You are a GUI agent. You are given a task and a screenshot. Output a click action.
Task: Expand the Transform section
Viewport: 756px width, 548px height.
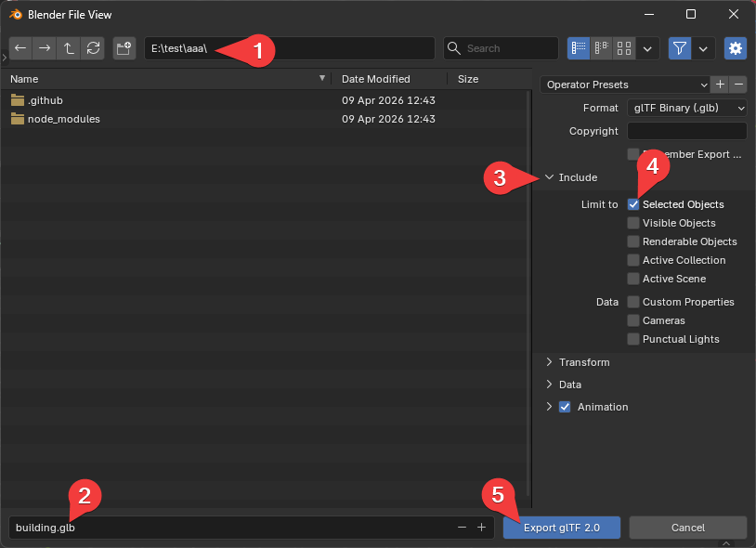click(583, 362)
